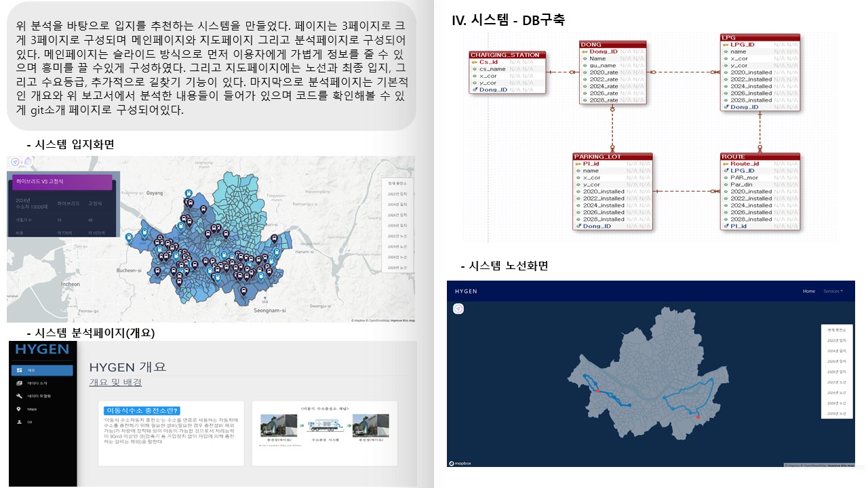Click the dashboard icon next to 개요
This screenshot has width=868, height=488.
click(x=18, y=370)
